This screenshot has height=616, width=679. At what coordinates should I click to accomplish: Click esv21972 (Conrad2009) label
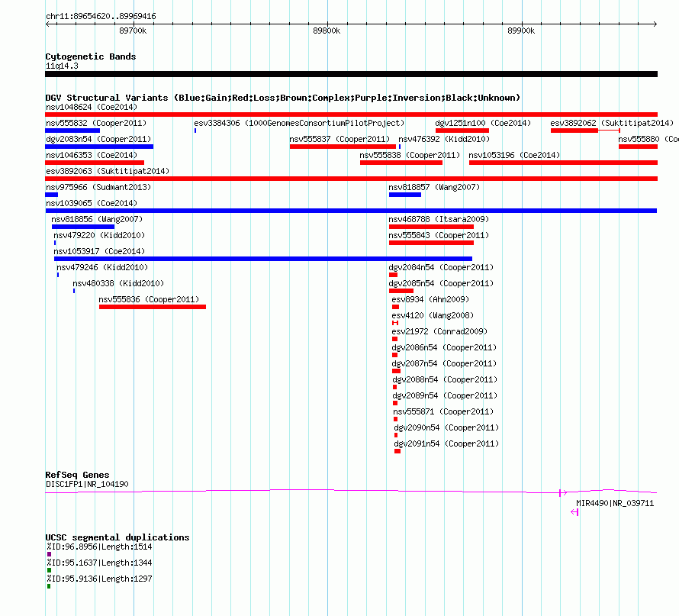(x=439, y=331)
